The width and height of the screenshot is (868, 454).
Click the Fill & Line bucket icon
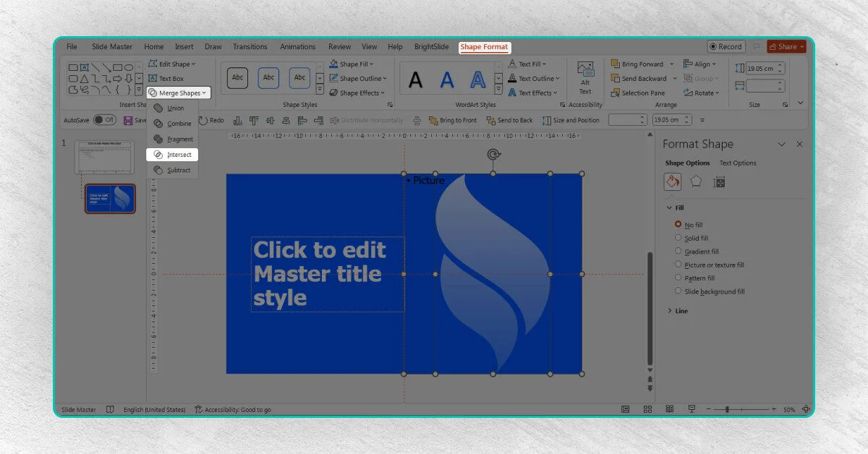tap(673, 181)
